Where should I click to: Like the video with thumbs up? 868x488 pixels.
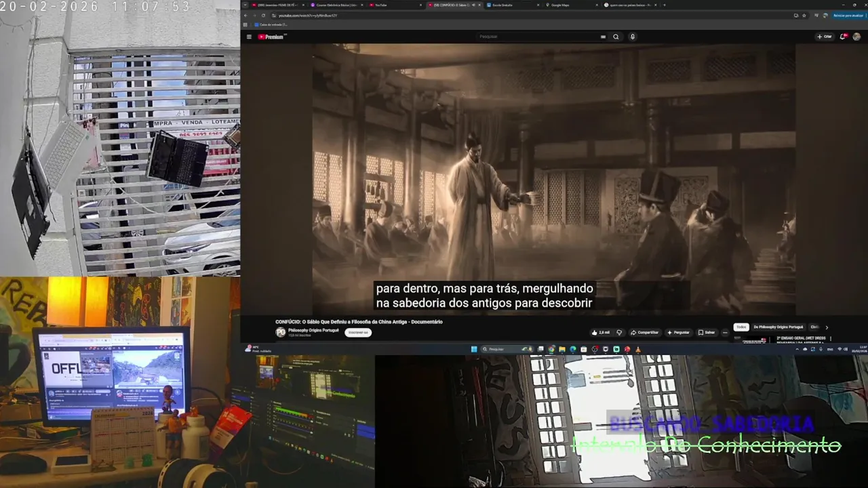pos(600,332)
